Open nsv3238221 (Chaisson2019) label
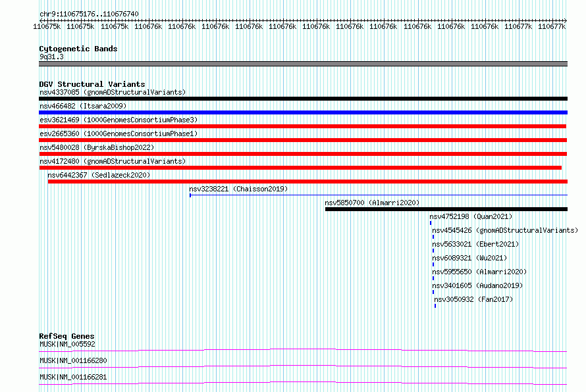The image size is (586, 392). pyautogui.click(x=238, y=189)
